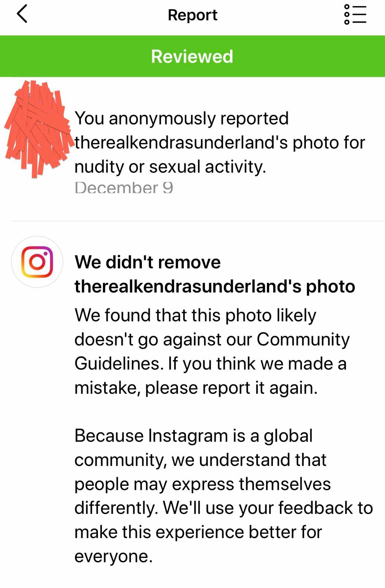Click the 'We didn't remove' bold heading
Viewport: 385px width, 588px height.
click(x=147, y=262)
